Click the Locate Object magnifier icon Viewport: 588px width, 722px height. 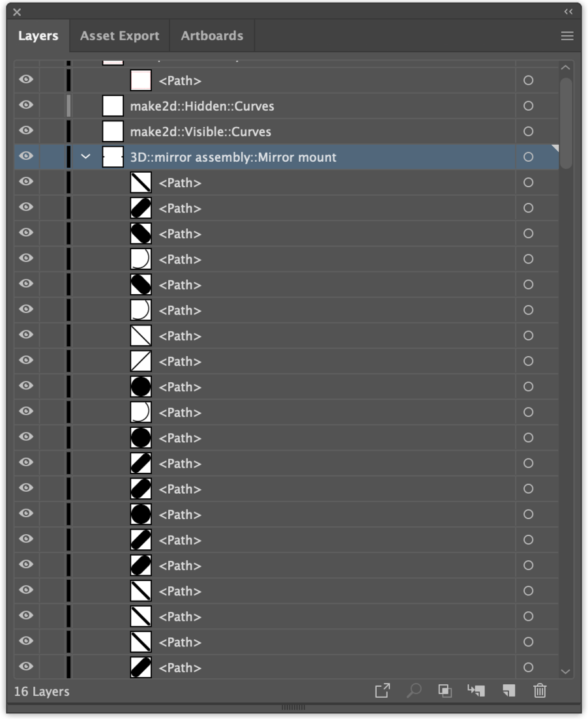[x=413, y=691]
